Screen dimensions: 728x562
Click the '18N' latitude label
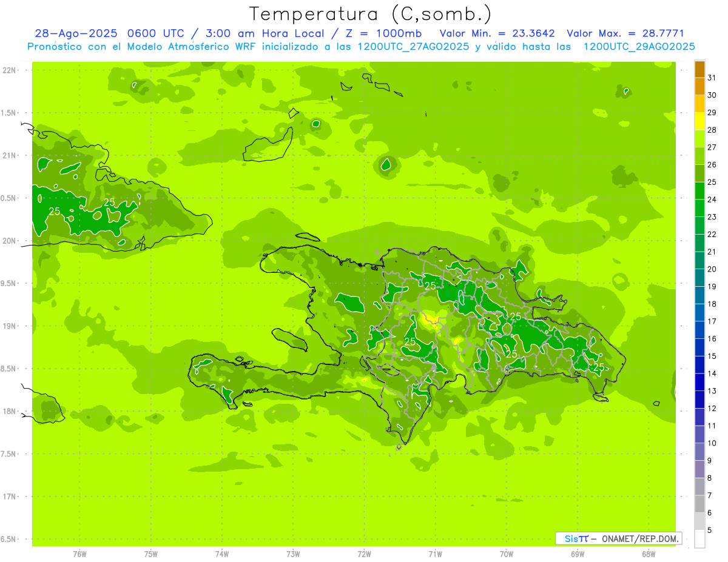[x=10, y=412]
